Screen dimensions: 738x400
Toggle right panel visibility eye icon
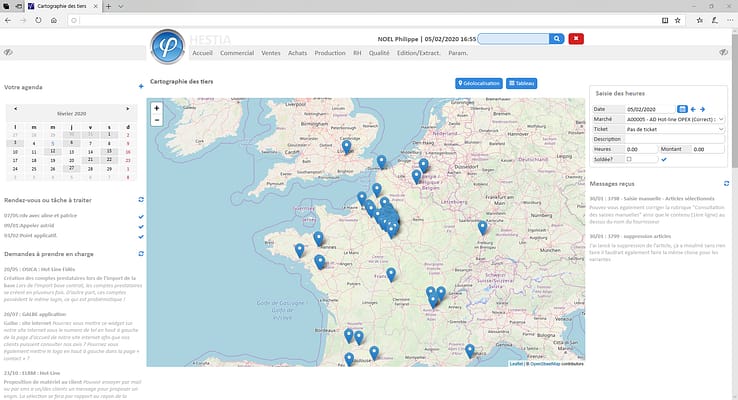pos(722,52)
